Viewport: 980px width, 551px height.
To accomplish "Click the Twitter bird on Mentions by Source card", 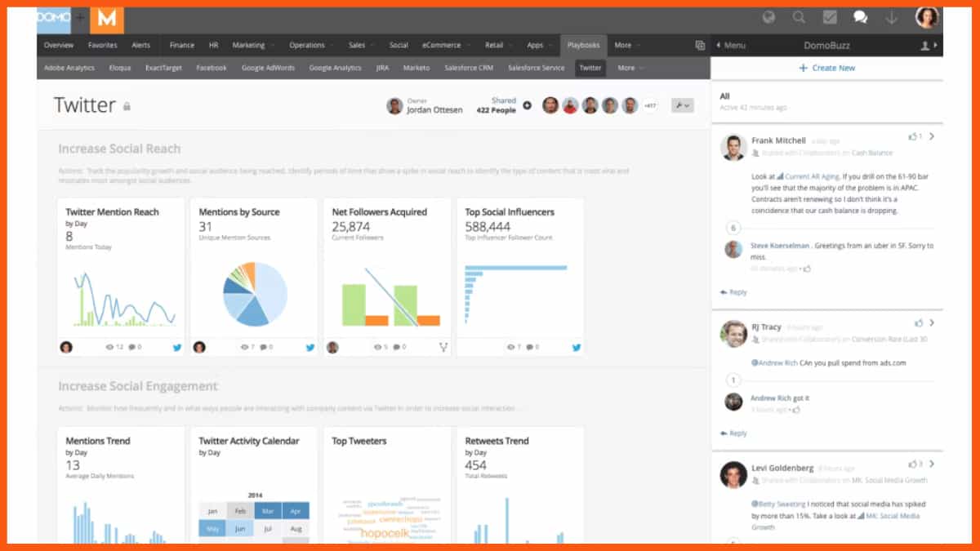I will pyautogui.click(x=310, y=347).
